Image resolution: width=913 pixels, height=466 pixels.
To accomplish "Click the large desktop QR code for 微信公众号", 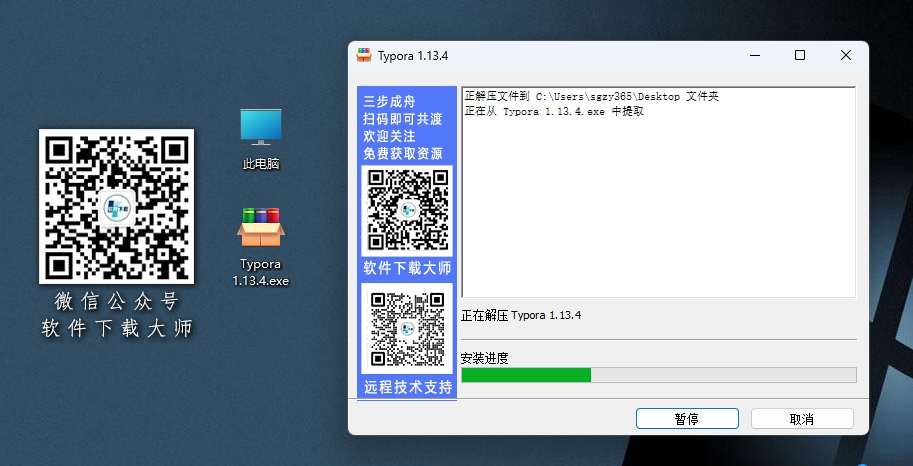I will coord(116,206).
